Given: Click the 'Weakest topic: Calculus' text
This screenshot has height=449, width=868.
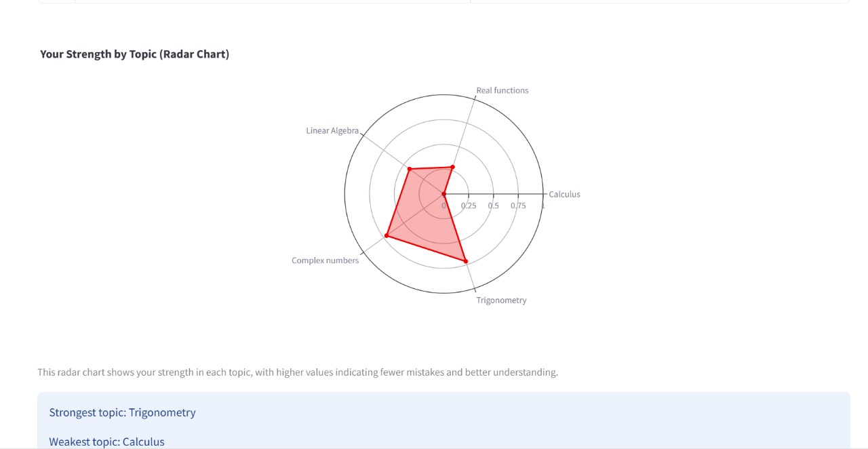Looking at the screenshot, I should tap(107, 442).
